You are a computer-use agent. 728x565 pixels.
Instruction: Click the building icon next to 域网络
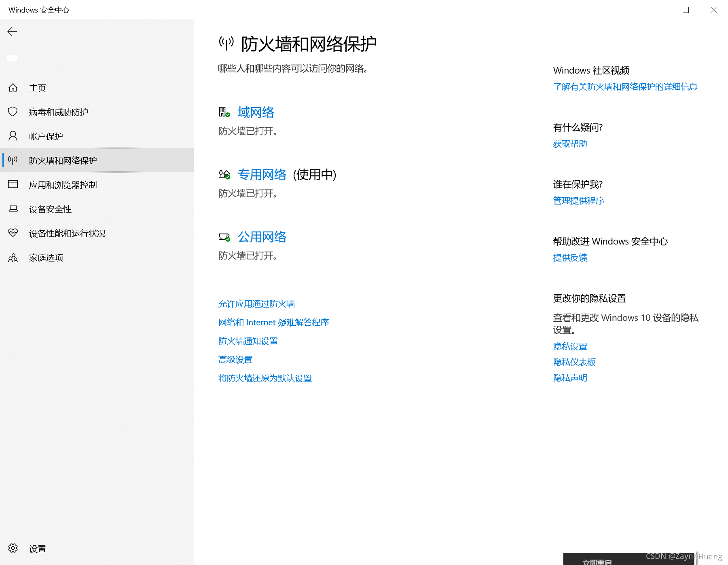tap(224, 112)
